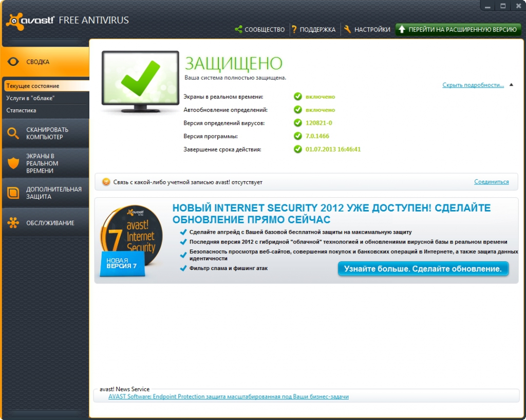Click the green check beside Версия программы
The width and height of the screenshot is (526, 420).
coord(298,136)
